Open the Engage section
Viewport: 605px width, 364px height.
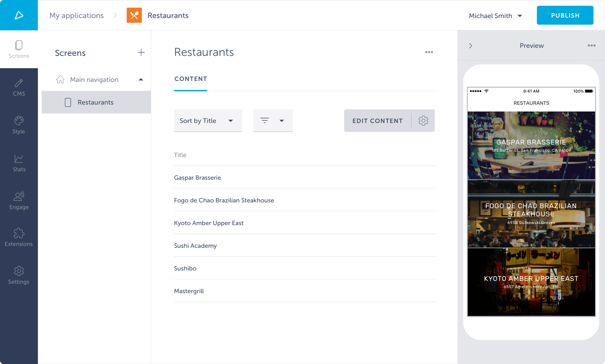click(19, 201)
